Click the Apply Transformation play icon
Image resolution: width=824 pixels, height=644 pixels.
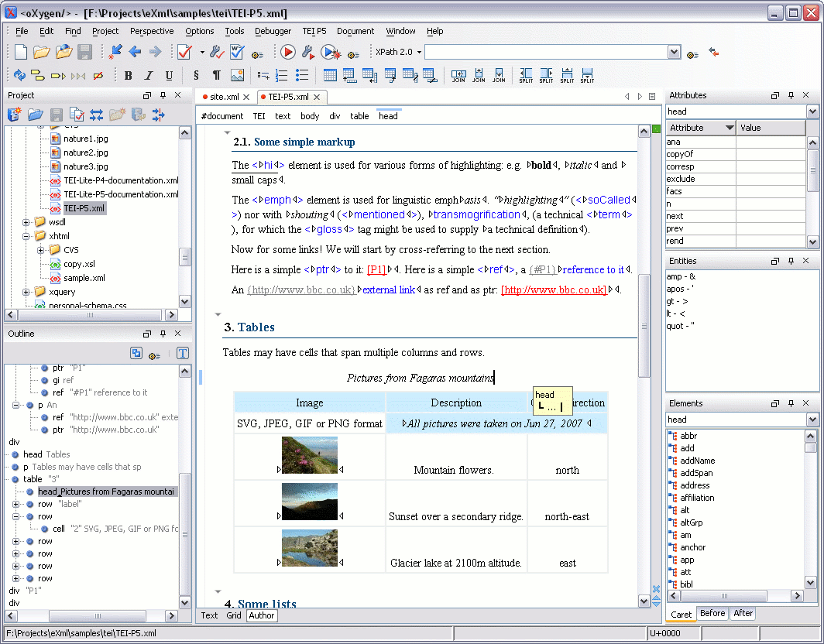(x=288, y=52)
